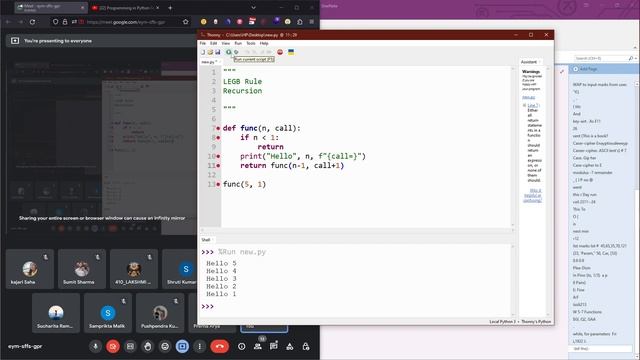Click the Local Python 3 interpreter status text

click(502, 322)
